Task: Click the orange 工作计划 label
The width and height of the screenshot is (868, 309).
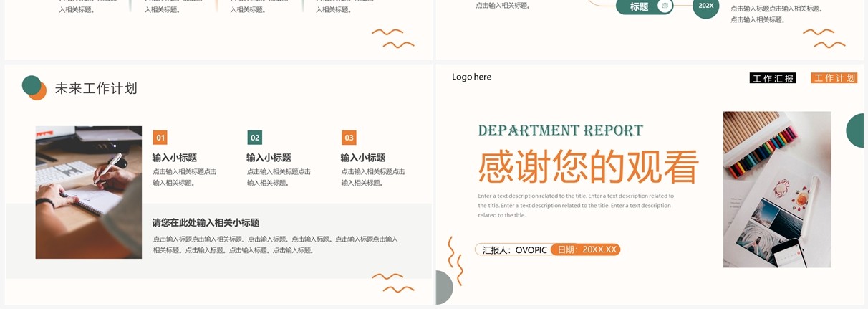Action: [x=834, y=78]
